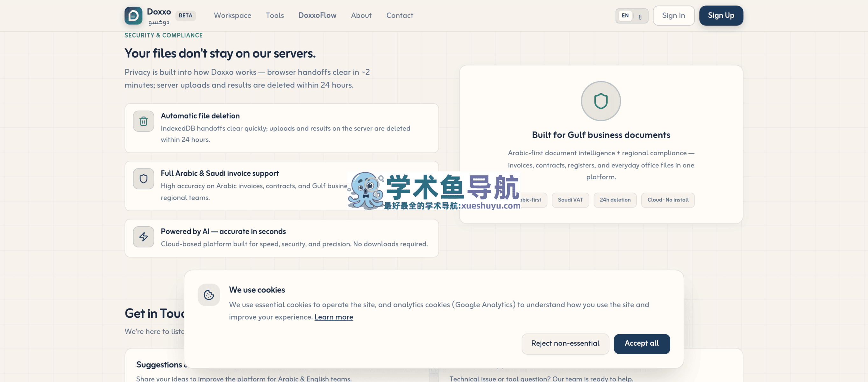Click the BETA badge
This screenshot has height=382, width=868.
pyautogui.click(x=186, y=16)
